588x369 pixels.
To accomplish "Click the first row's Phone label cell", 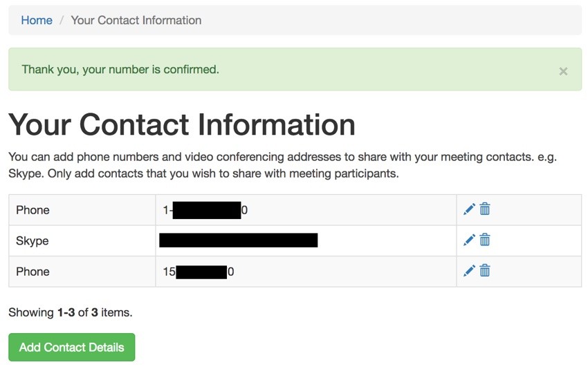I will pyautogui.click(x=82, y=210).
